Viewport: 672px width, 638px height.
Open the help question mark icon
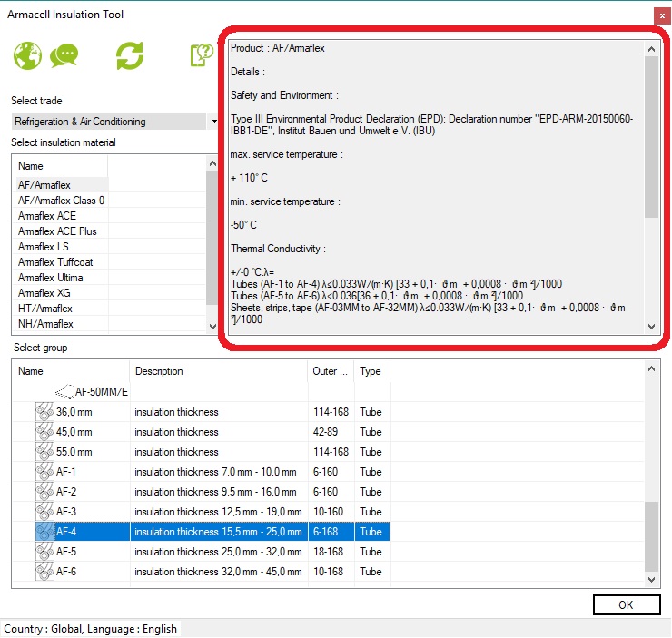point(202,55)
